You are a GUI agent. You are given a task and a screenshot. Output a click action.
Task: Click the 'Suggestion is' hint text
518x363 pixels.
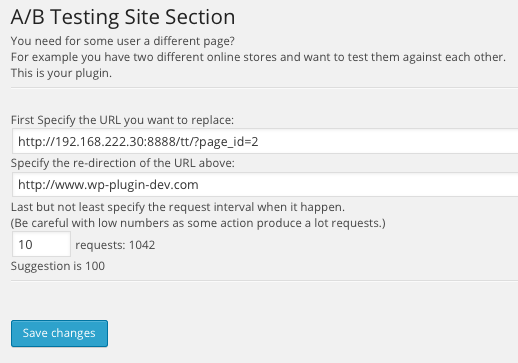(x=46, y=266)
